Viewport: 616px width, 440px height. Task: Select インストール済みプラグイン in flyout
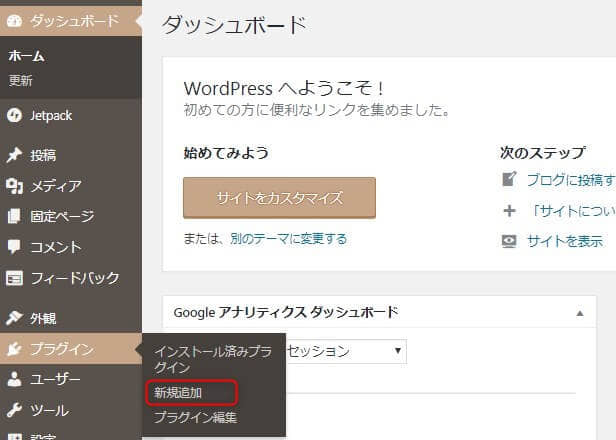click(213, 359)
